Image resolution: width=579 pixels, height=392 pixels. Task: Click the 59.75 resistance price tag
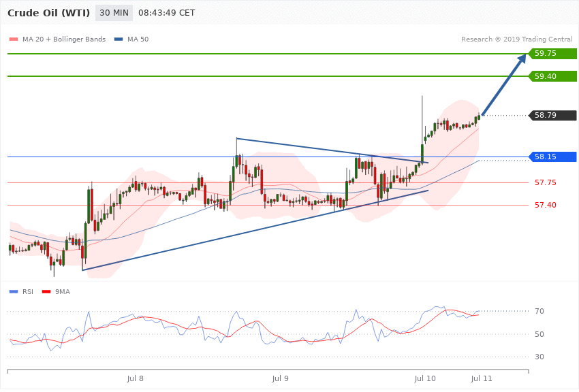[553, 54]
